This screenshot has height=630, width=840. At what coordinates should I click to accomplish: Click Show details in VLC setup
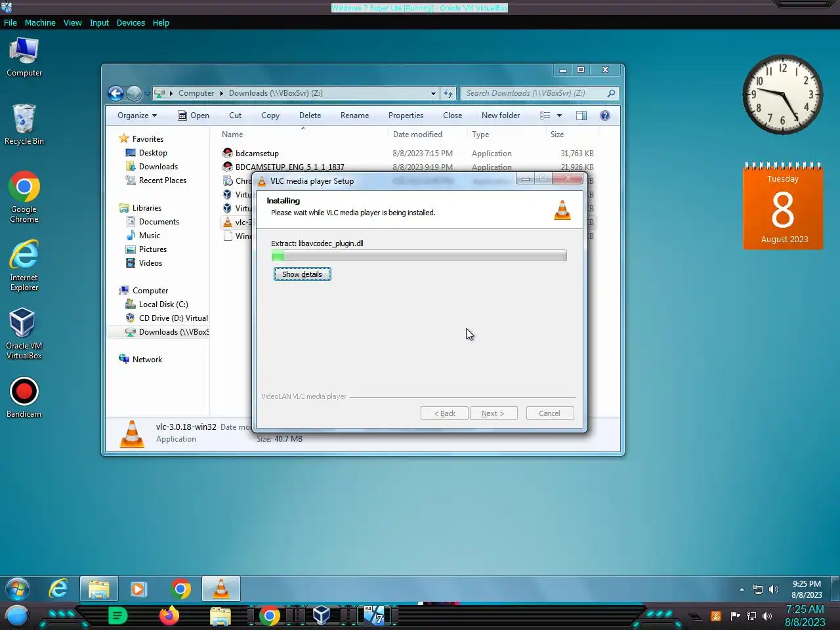[x=302, y=274]
